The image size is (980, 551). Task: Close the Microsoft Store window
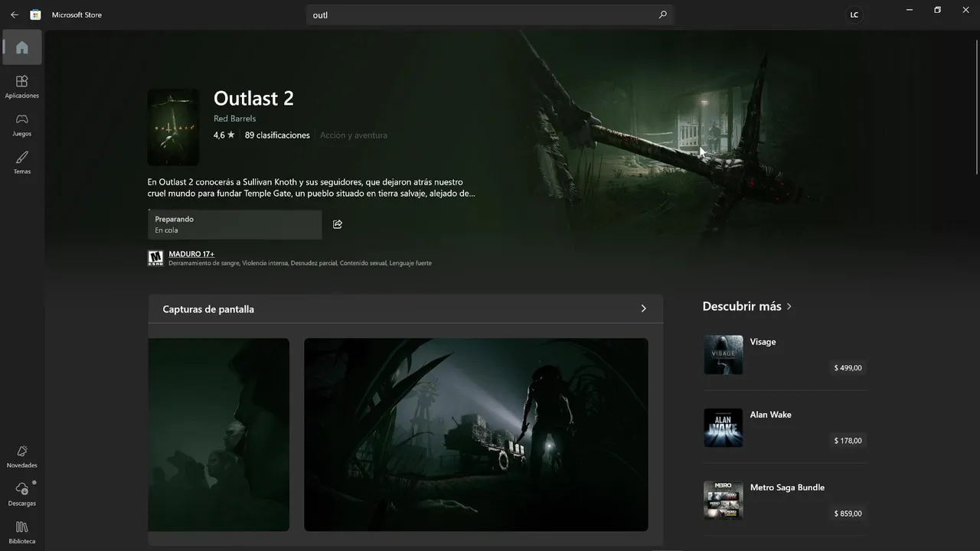coord(965,10)
